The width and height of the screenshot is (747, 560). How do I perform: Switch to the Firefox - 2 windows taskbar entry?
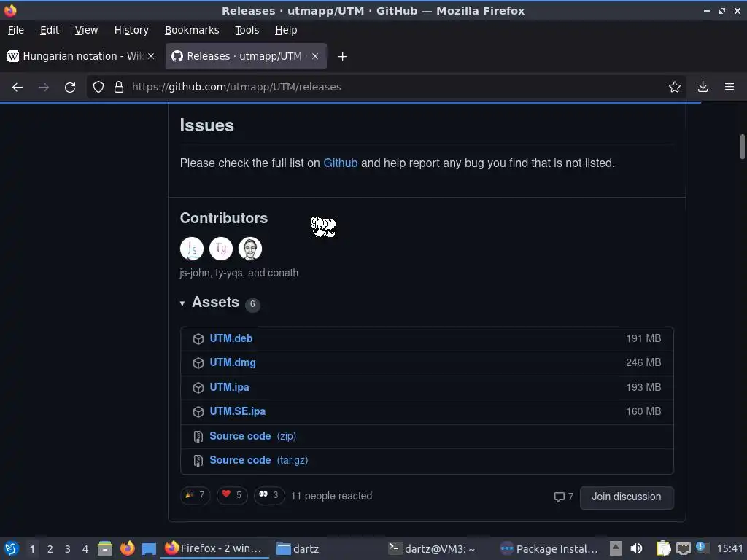pyautogui.click(x=214, y=548)
